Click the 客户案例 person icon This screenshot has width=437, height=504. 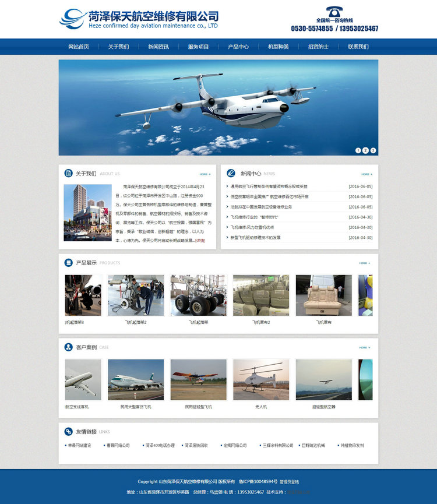pyautogui.click(x=68, y=347)
